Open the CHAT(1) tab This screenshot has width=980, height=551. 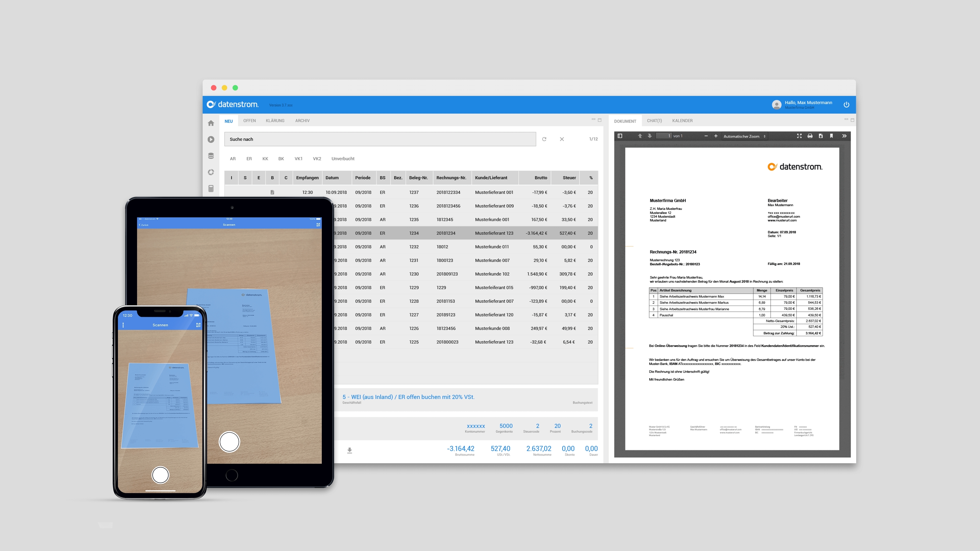[654, 121]
